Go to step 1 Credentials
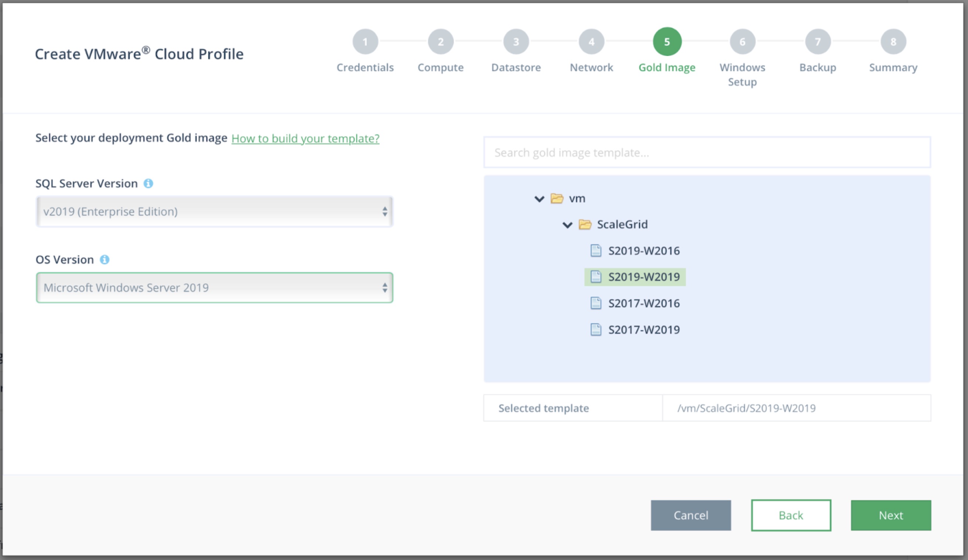968x560 pixels. tap(365, 41)
